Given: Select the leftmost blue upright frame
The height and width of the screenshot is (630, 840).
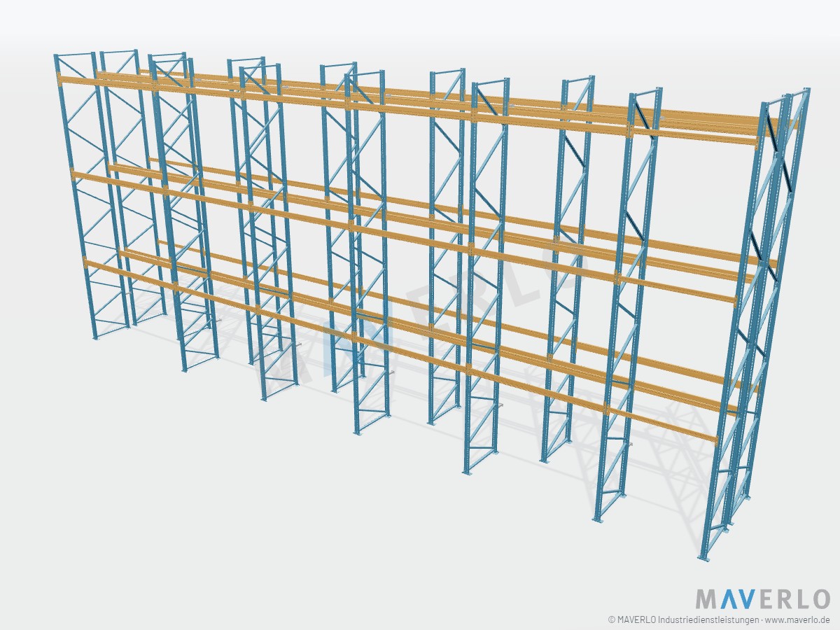Looking at the screenshot, I should 77,196.
